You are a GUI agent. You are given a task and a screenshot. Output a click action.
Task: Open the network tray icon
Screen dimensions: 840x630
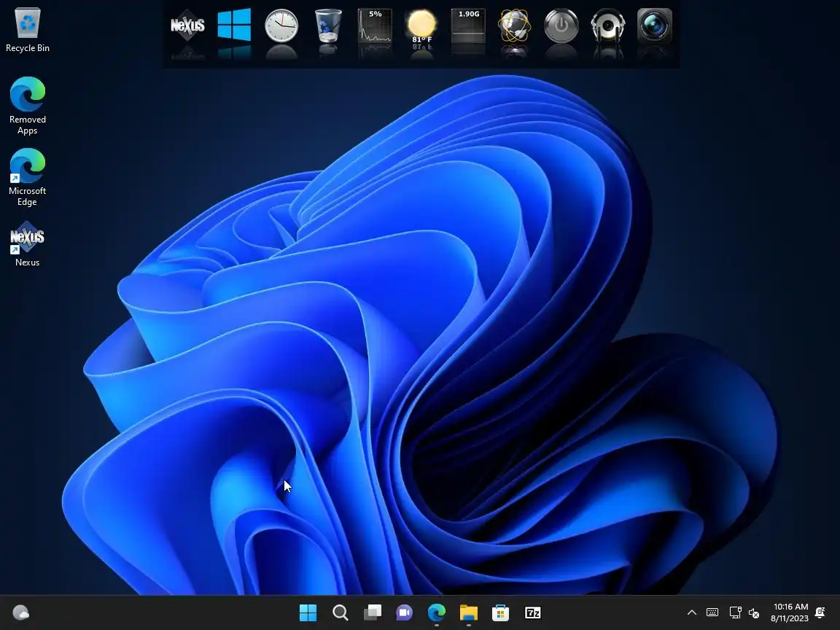coord(736,612)
